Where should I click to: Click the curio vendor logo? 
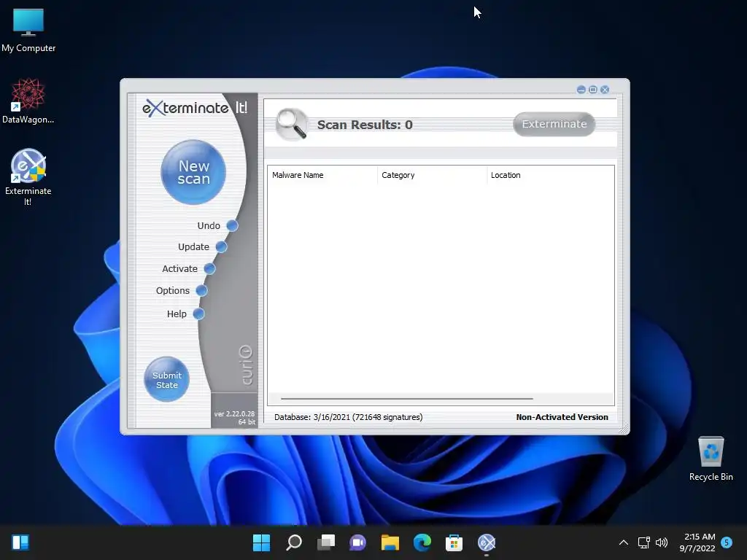pos(246,365)
